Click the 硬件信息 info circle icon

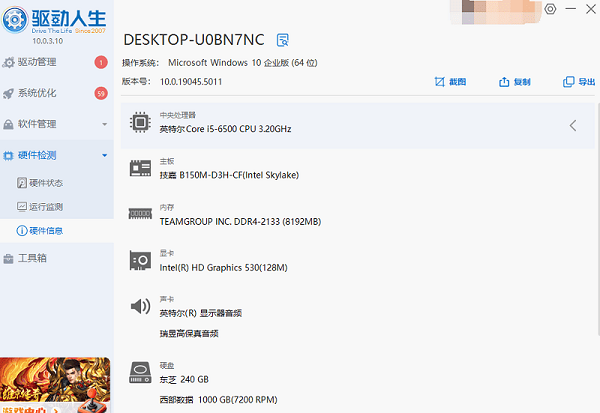point(22,231)
